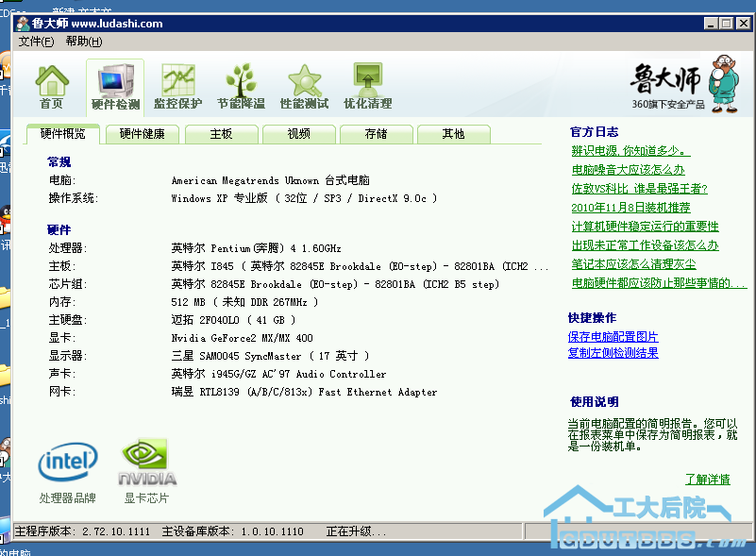Image resolution: width=756 pixels, height=556 pixels.
Task: Click the 处理器品牌 caption
Action: tap(68, 498)
